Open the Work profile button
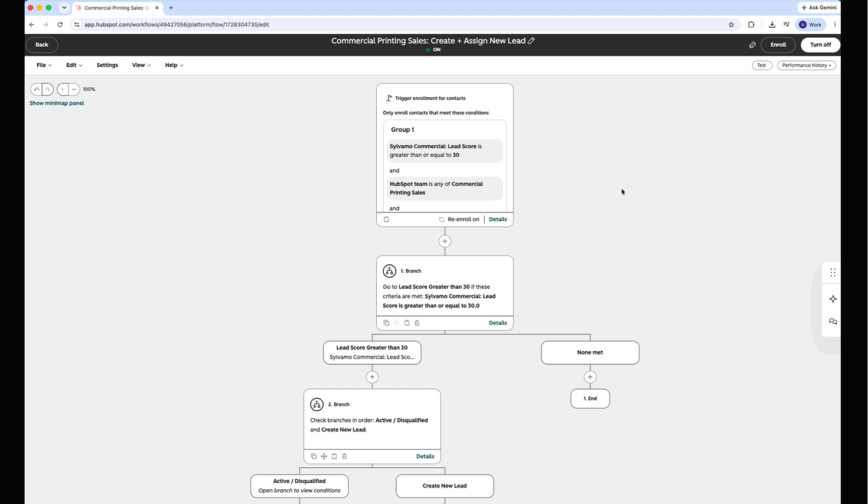Image resolution: width=868 pixels, height=504 pixels. (811, 25)
